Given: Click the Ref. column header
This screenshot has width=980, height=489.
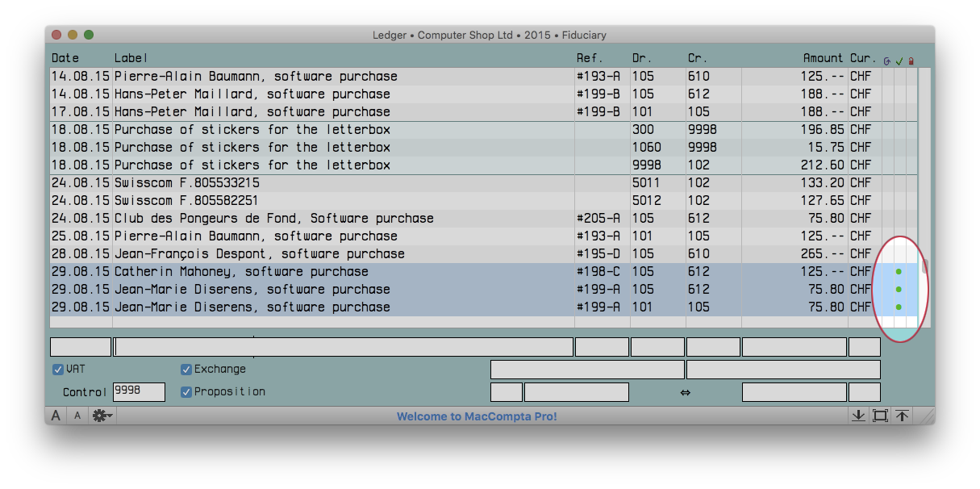Looking at the screenshot, I should pyautogui.click(x=589, y=58).
